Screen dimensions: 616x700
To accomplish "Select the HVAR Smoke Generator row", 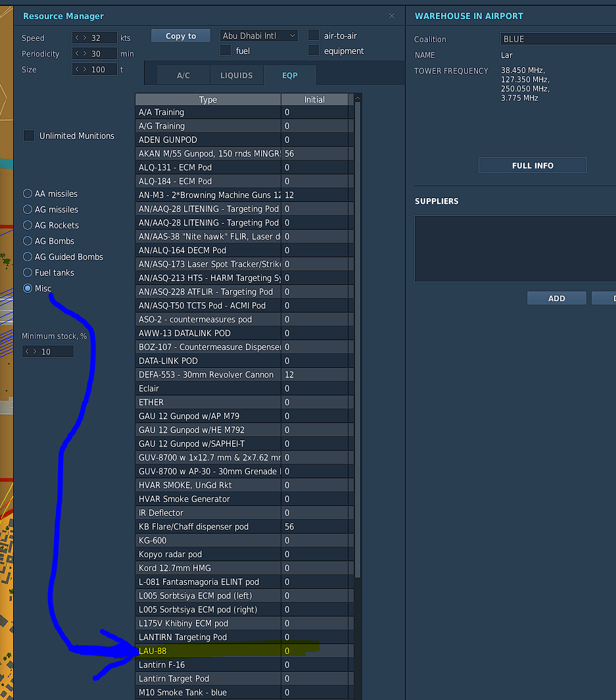I will coord(245,499).
